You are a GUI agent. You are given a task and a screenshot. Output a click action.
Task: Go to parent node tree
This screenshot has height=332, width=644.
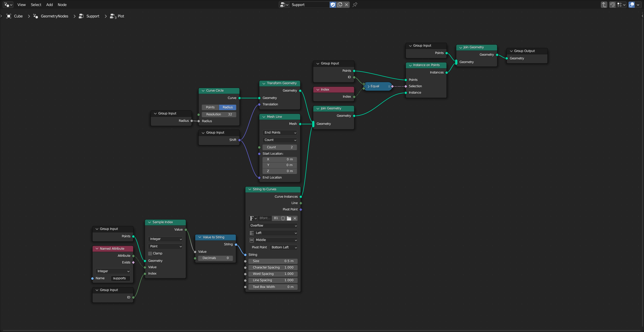[x=604, y=5]
